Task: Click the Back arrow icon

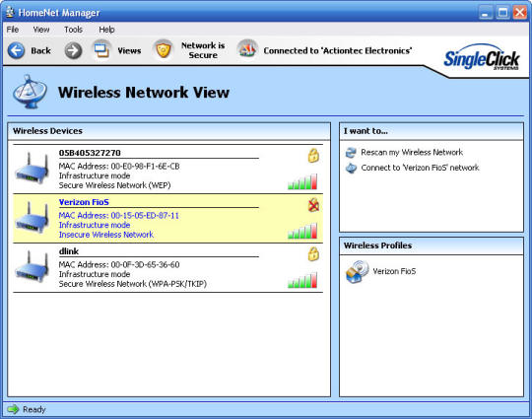Action: [x=16, y=50]
